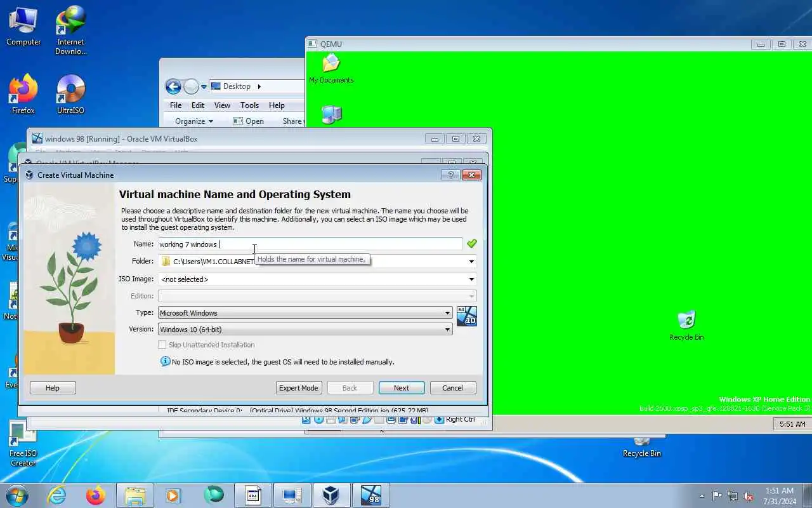Open Explorer recent pages dropdown arrow

coord(204,86)
